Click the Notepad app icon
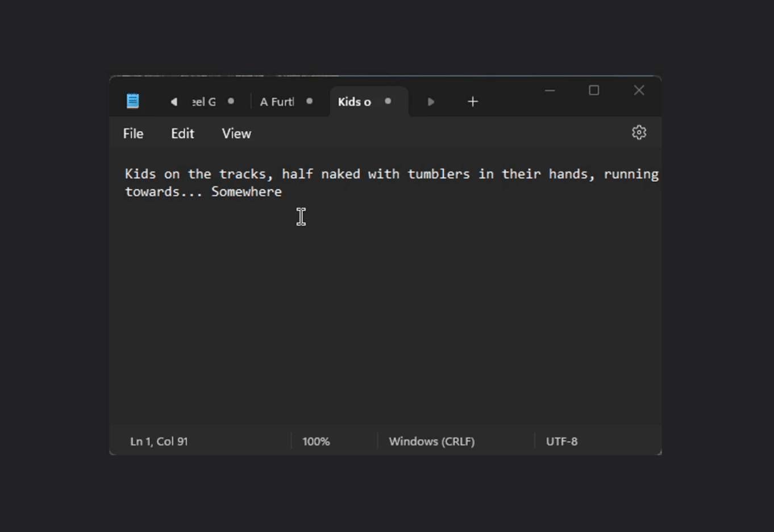774x532 pixels. (x=132, y=101)
